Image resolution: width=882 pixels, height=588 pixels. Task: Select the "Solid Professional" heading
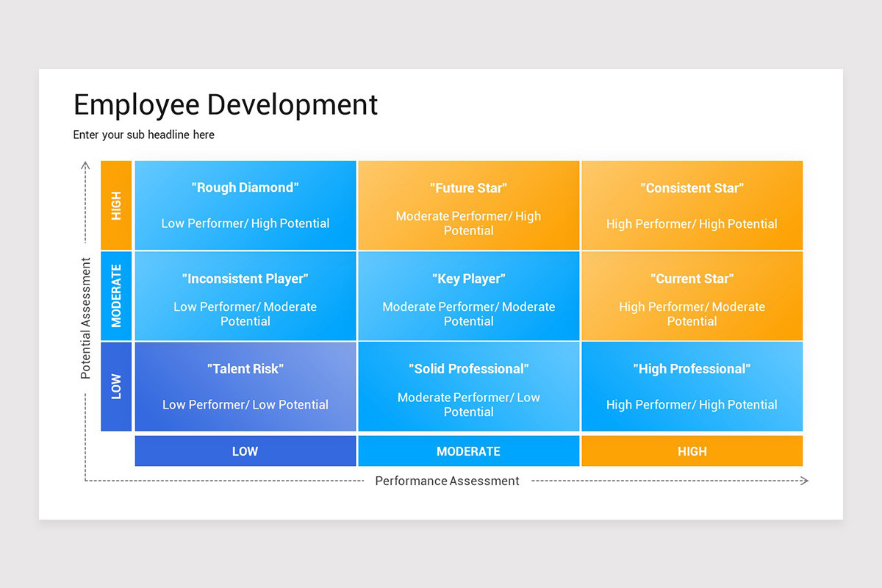point(469,369)
